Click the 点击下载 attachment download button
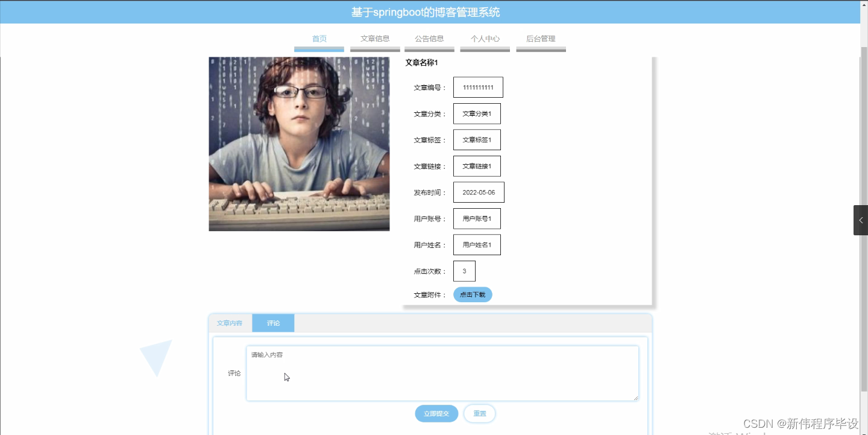This screenshot has width=868, height=435. point(473,294)
